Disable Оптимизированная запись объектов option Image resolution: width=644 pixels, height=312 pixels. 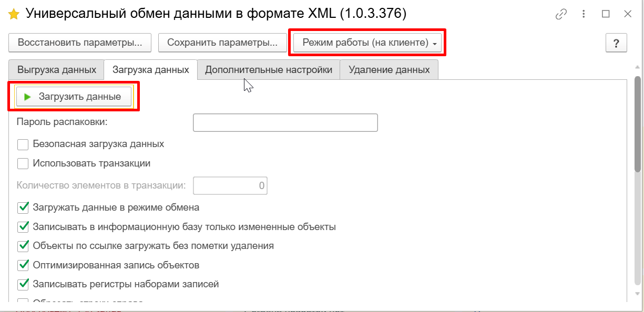[23, 265]
